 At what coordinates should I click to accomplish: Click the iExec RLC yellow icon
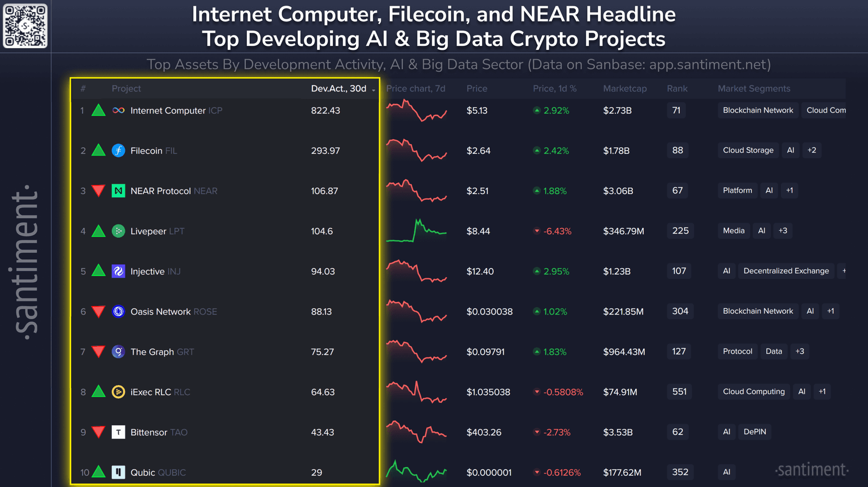(x=118, y=392)
